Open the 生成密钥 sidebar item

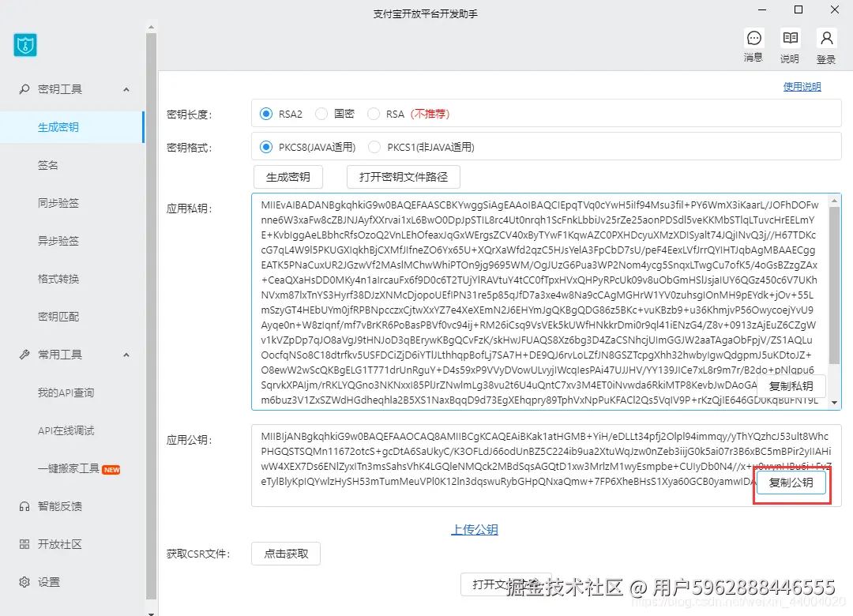[x=72, y=127]
